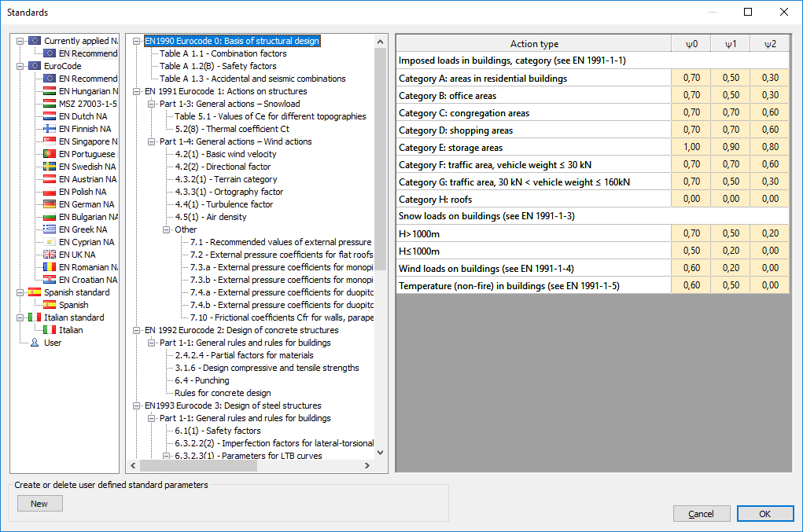Select Table A 1.2(B) - Safety factors

218,66
